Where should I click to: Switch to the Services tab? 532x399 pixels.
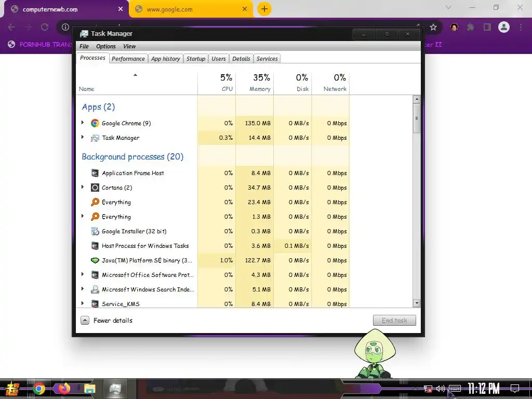(267, 59)
